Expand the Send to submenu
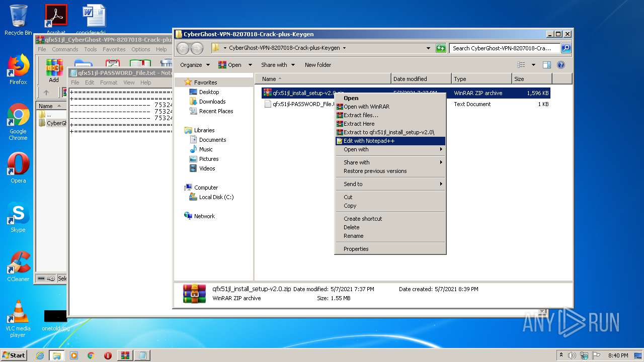 pos(390,184)
